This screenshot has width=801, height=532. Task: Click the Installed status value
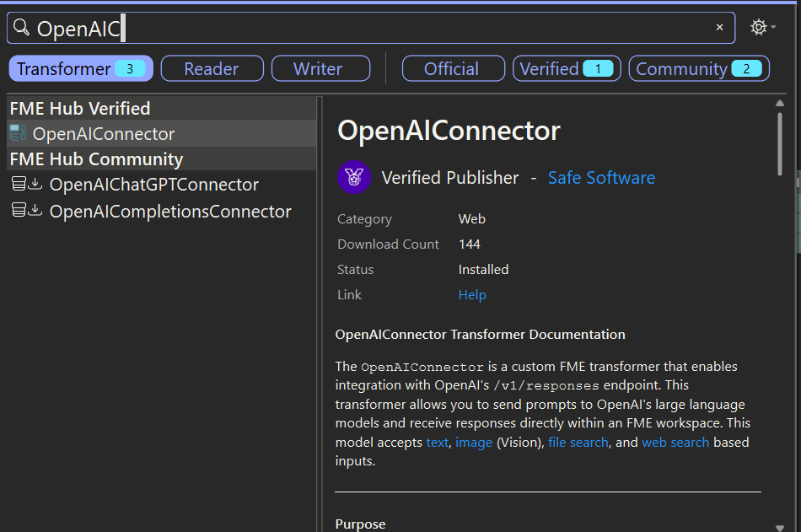[483, 270]
